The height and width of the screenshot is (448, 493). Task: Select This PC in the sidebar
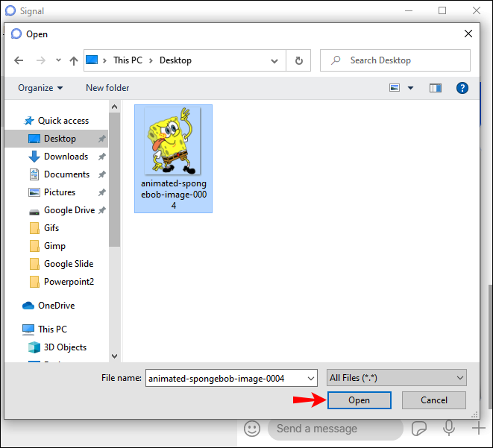point(45,329)
